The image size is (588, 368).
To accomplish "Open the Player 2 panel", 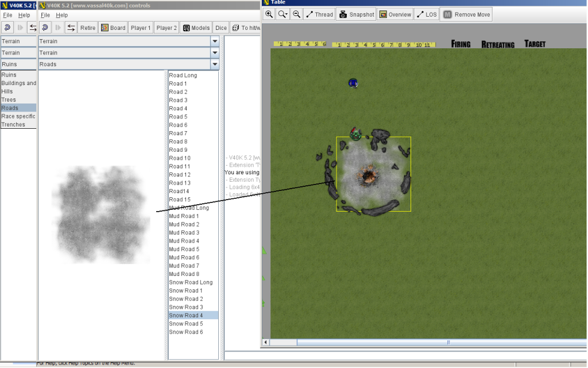I will pos(167,28).
